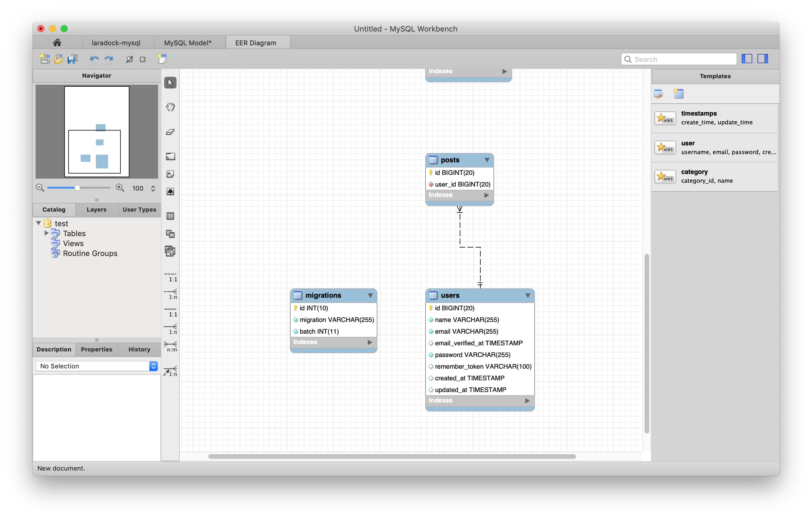Select the Routine Groups tree item
This screenshot has height=519, width=812.
90,253
